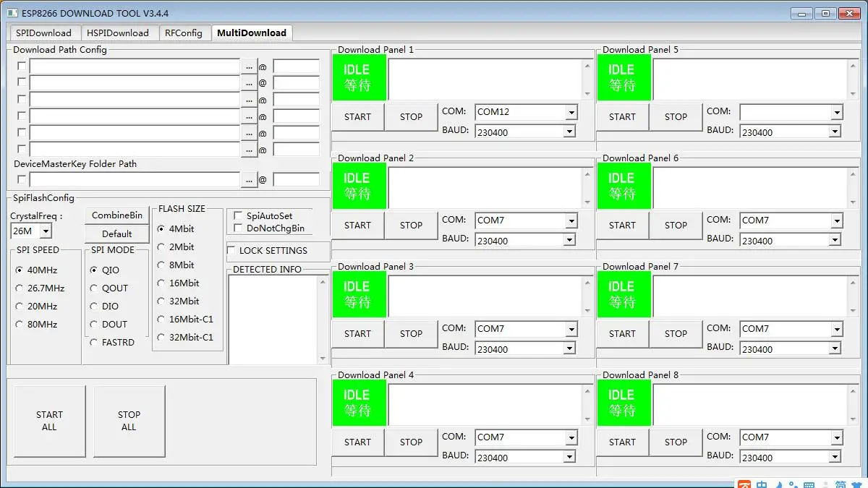Open the COM port list in Download Panel 3

(571, 329)
